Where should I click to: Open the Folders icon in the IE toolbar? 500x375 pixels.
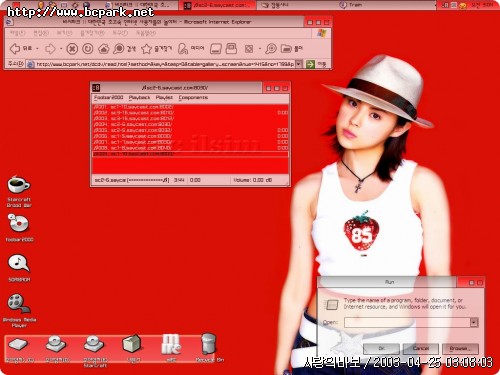(286, 49)
